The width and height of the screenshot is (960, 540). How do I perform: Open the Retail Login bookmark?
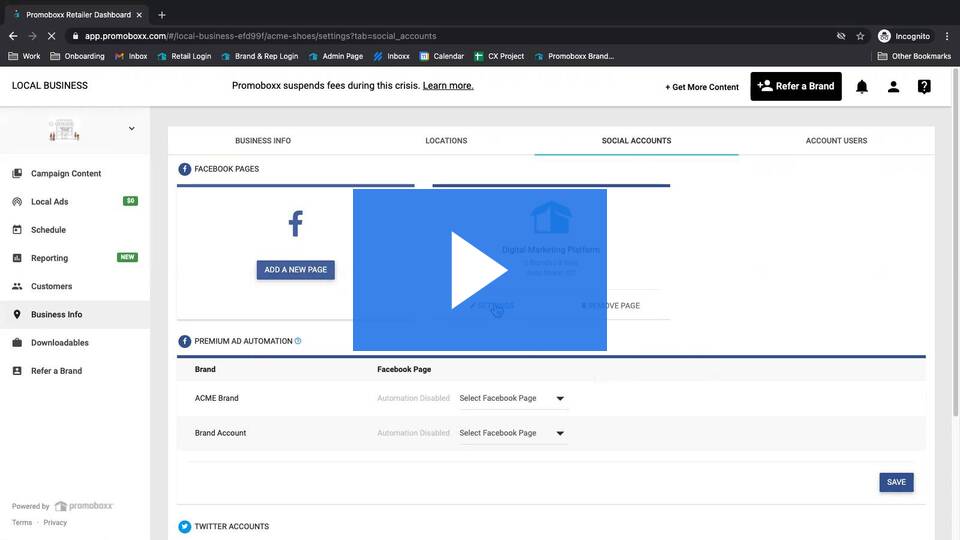pyautogui.click(x=184, y=56)
